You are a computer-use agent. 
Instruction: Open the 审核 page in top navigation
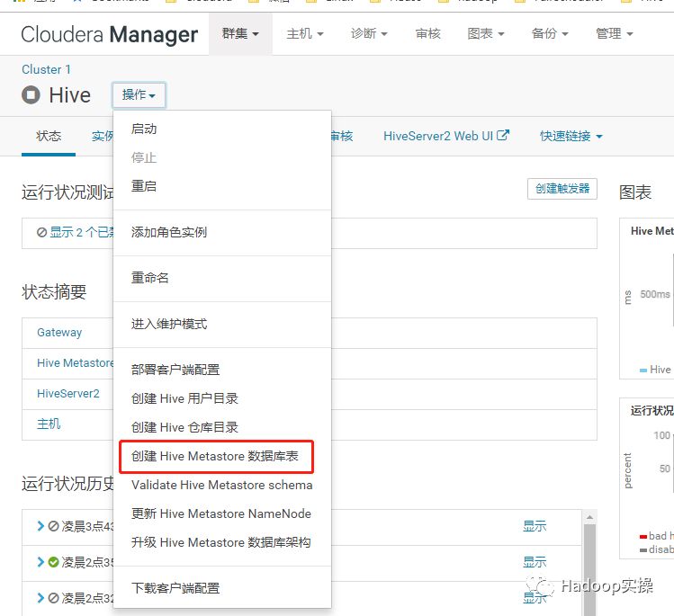click(428, 33)
